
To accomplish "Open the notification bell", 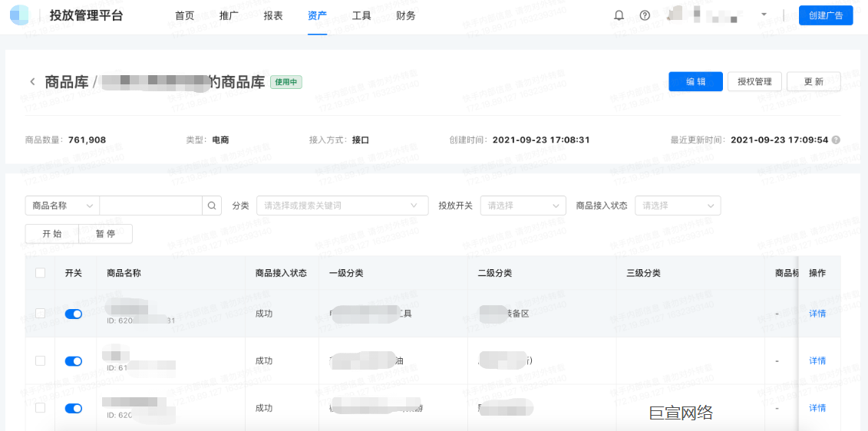I will click(x=619, y=15).
